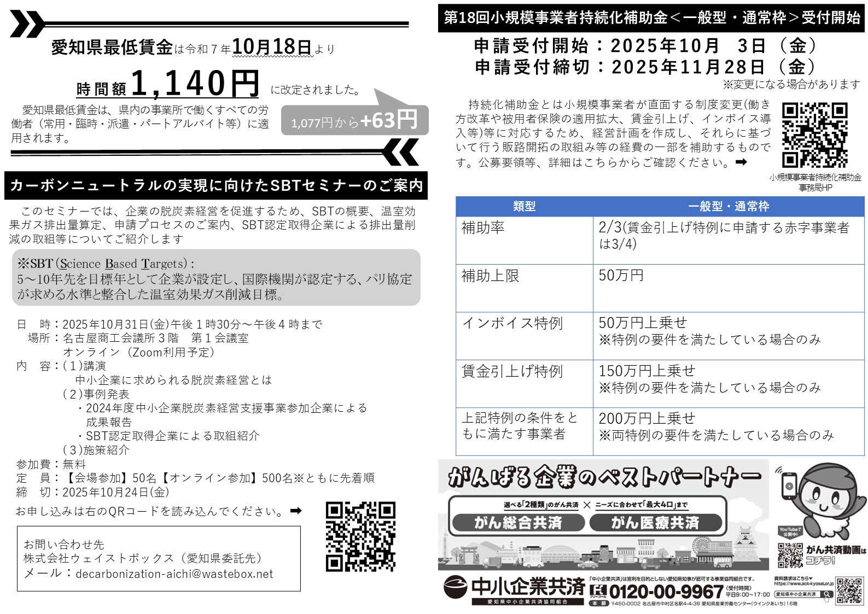Click the がん共済動画 YouTube QR code
The height and width of the screenshot is (614, 868).
pyautogui.click(x=790, y=555)
